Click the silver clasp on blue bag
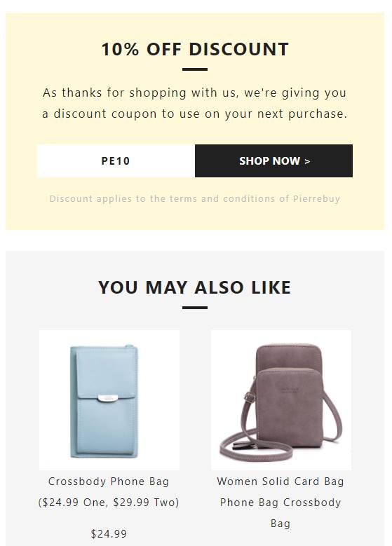 coord(108,398)
